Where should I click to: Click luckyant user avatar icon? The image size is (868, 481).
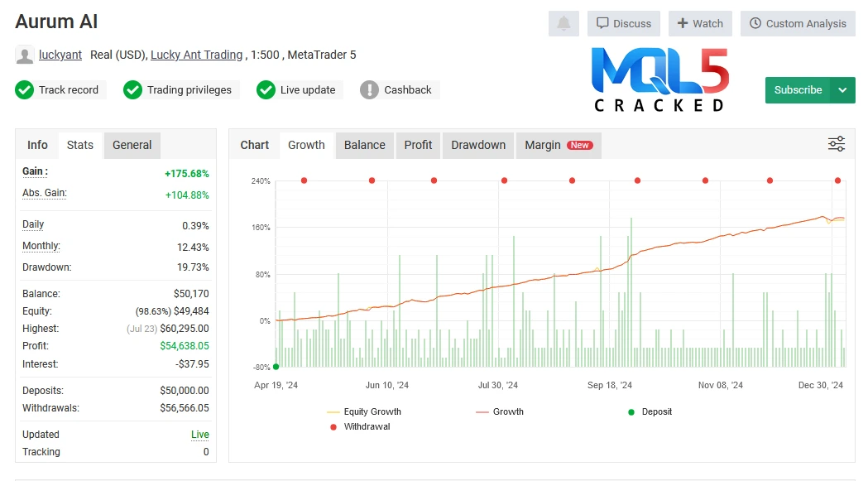click(24, 55)
